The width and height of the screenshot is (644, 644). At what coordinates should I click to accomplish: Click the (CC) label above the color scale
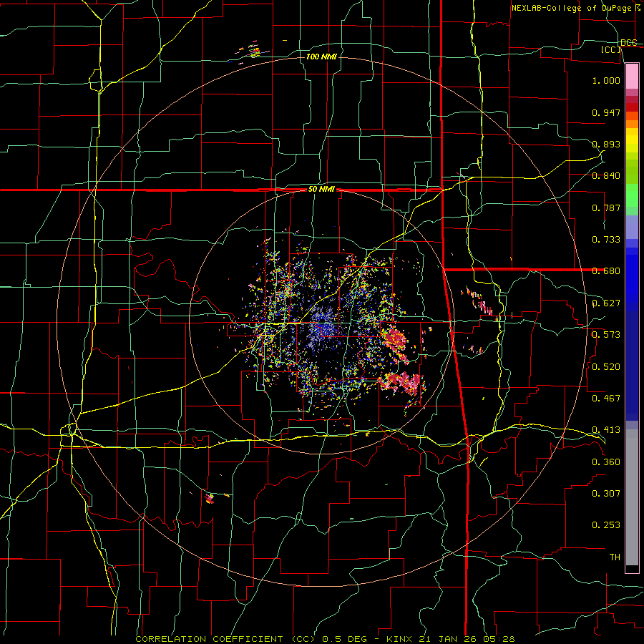coord(611,49)
